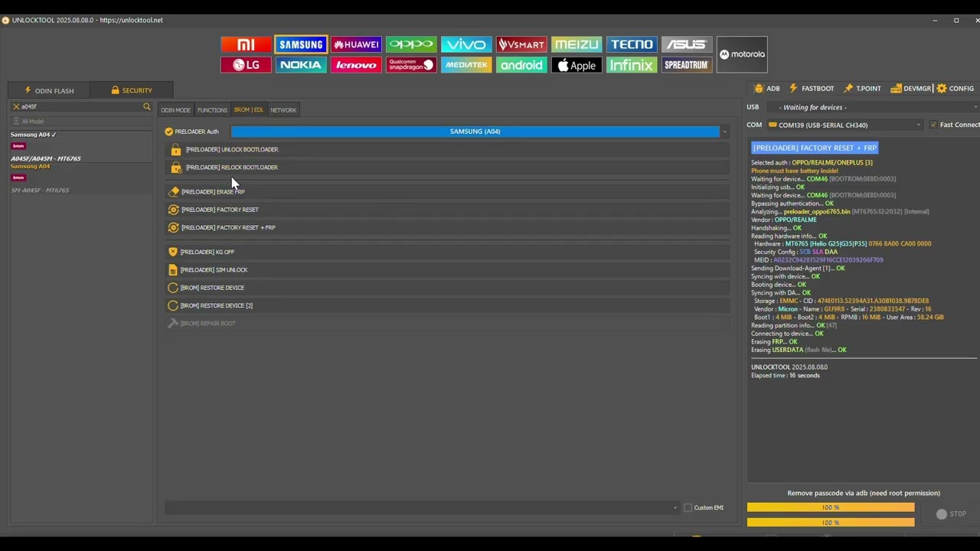Click the lower 100% progress bar
The image size is (980, 551).
pos(831,523)
